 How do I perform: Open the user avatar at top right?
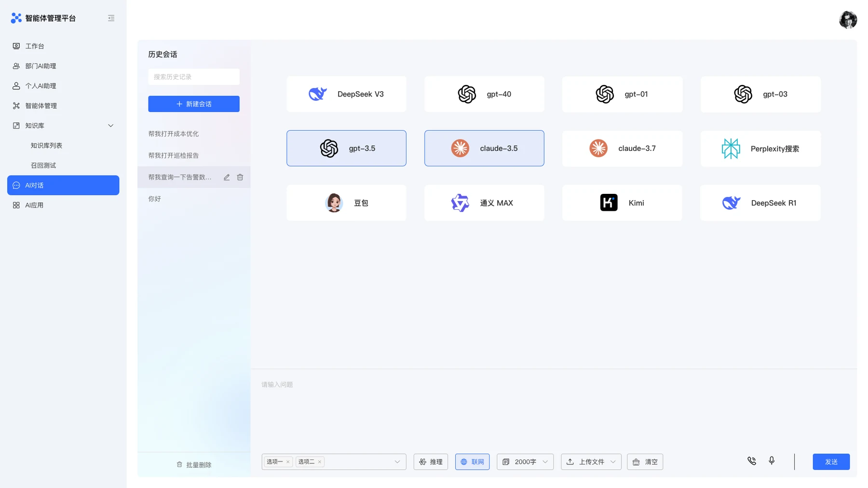pos(847,20)
